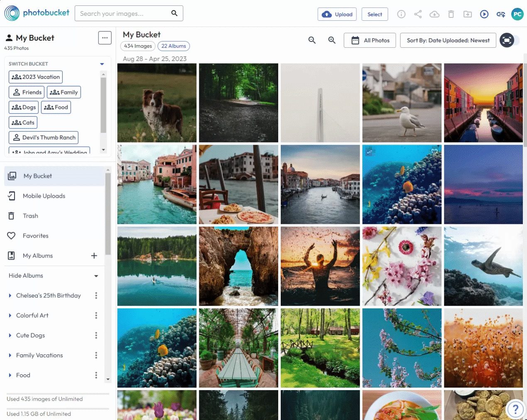Collapse the Switch Bucket section arrow

coord(102,64)
